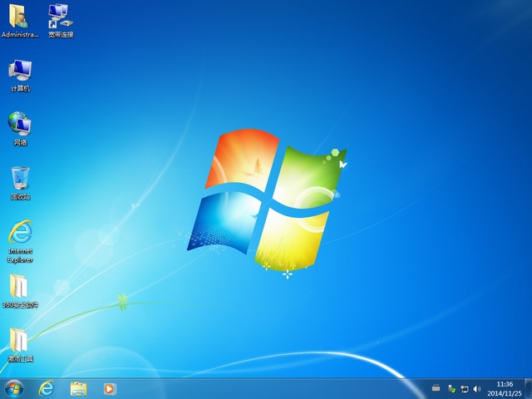Screen dimensions: 532x399
Task: Select the 360安全软件 folder
Action: (x=20, y=288)
